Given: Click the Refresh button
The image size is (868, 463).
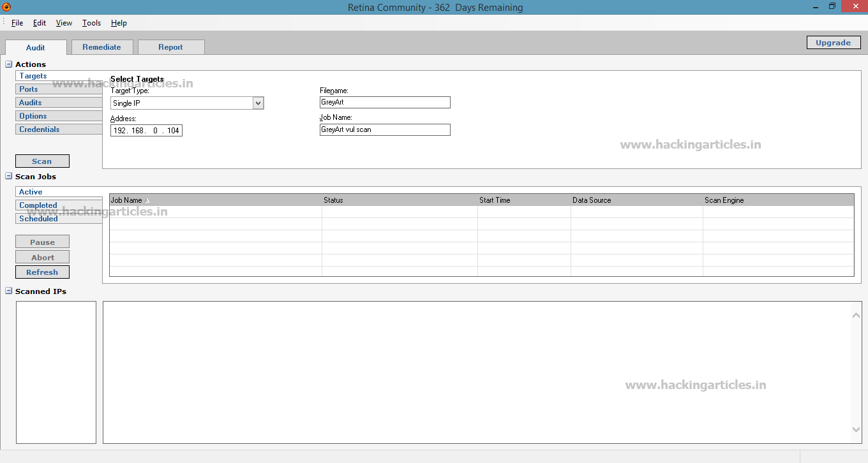Looking at the screenshot, I should pos(42,272).
